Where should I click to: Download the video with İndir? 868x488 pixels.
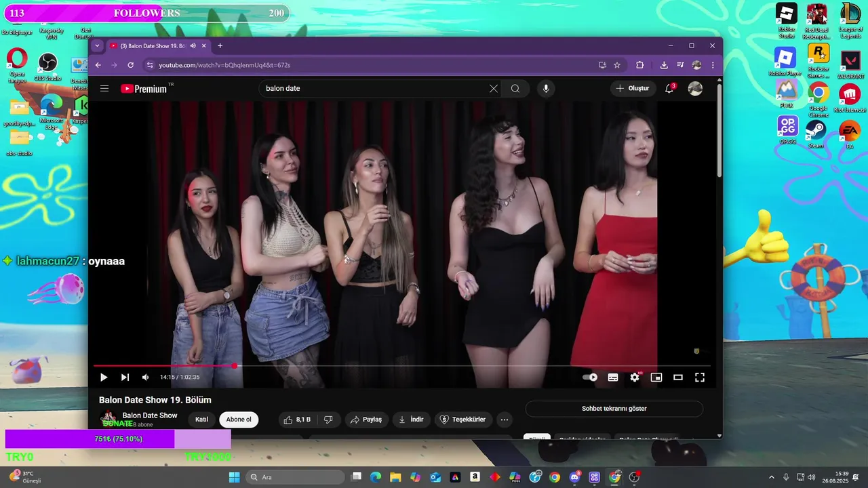pos(411,420)
